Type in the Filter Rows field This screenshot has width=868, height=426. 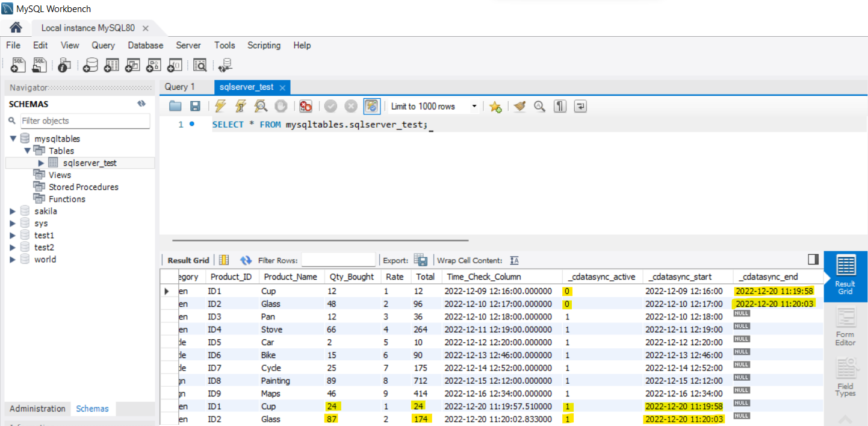pyautogui.click(x=338, y=259)
